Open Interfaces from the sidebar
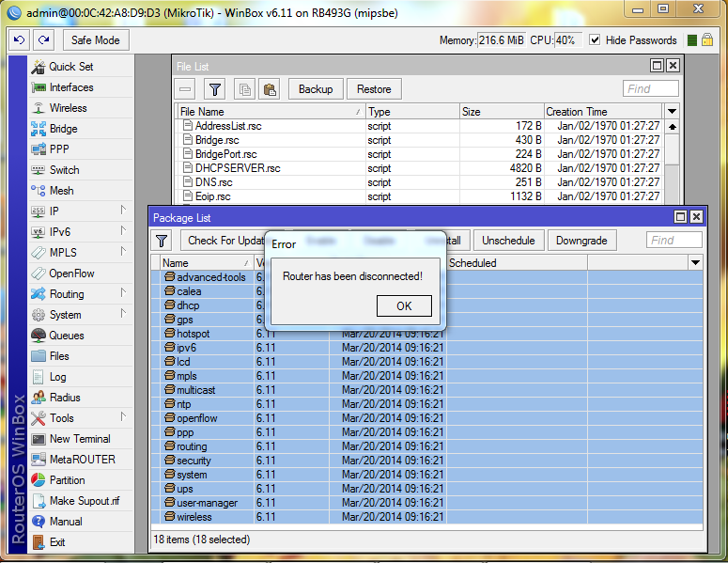Image resolution: width=728 pixels, height=563 pixels. pos(71,87)
